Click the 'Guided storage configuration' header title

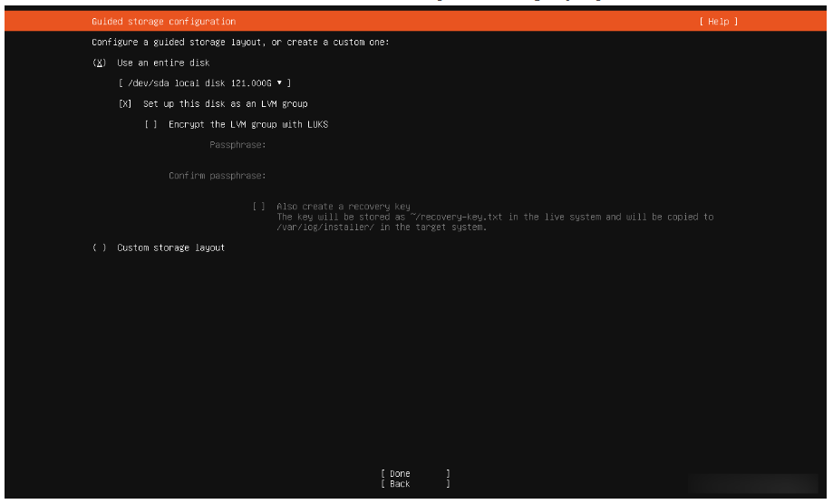click(x=163, y=22)
